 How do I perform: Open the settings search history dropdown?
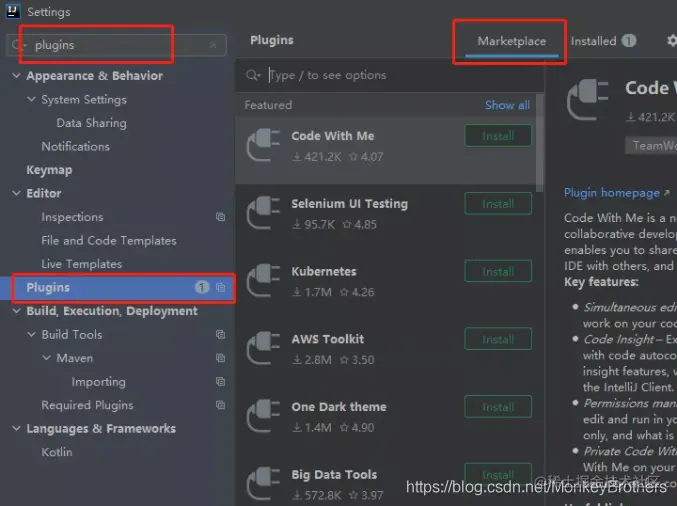19,45
